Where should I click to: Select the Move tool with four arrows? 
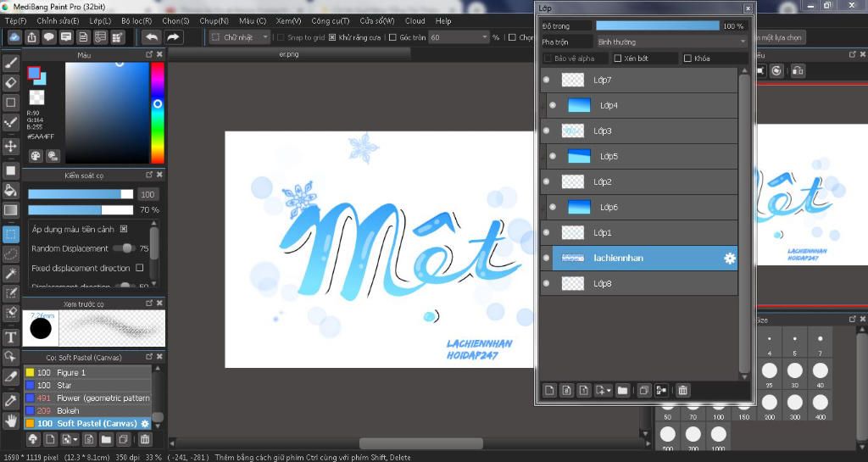[x=10, y=146]
